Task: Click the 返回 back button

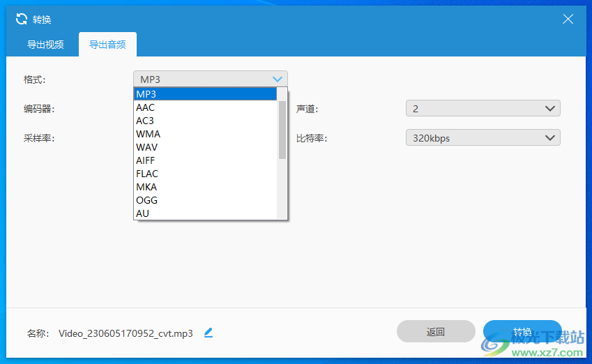Action: [x=436, y=331]
